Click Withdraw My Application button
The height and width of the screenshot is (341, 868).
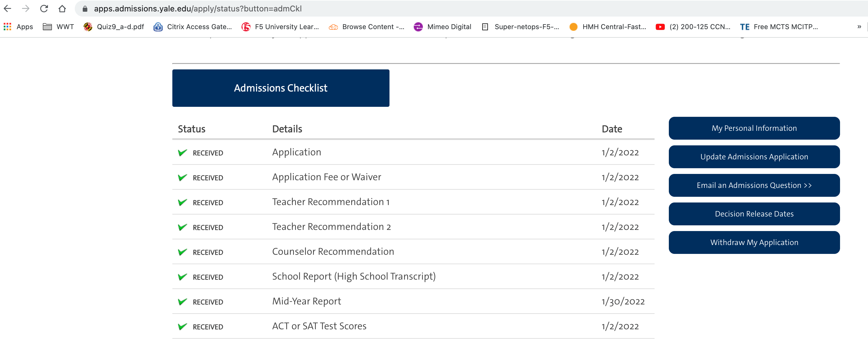point(754,242)
